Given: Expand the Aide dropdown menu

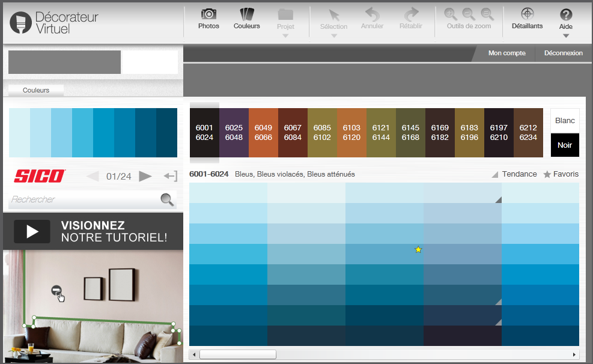Looking at the screenshot, I should [565, 35].
